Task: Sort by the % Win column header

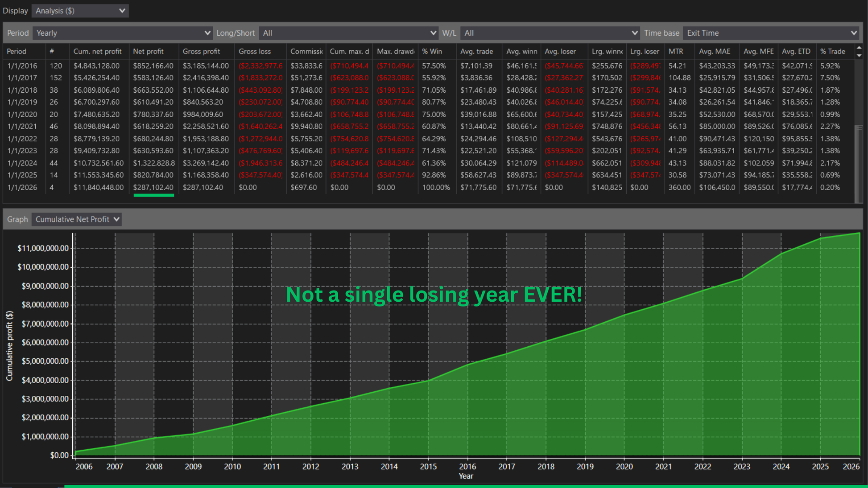Action: coord(432,51)
